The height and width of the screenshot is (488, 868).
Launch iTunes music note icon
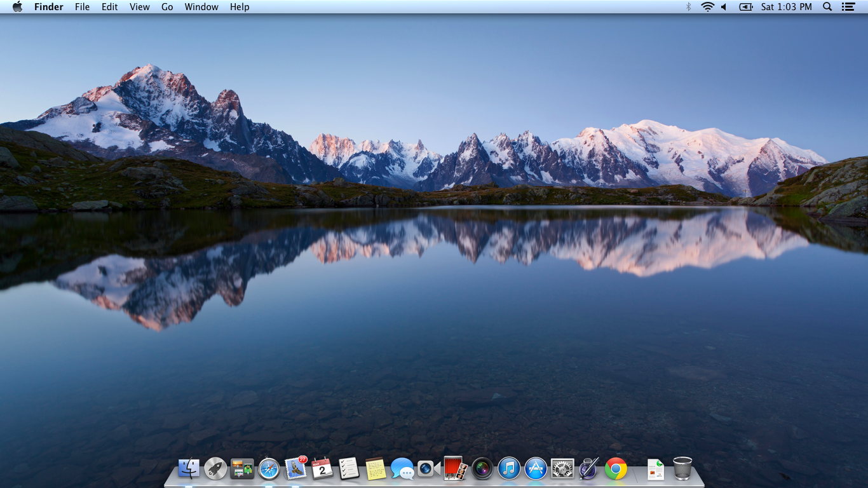point(509,469)
